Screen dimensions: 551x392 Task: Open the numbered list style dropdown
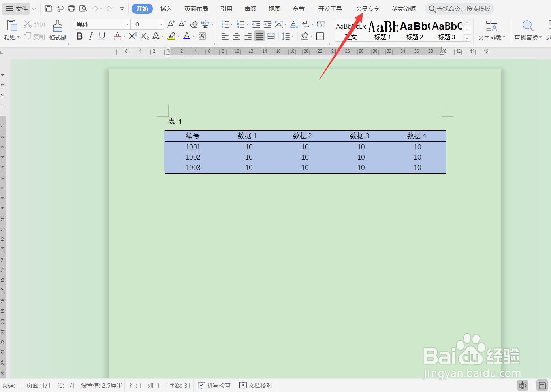(247, 24)
